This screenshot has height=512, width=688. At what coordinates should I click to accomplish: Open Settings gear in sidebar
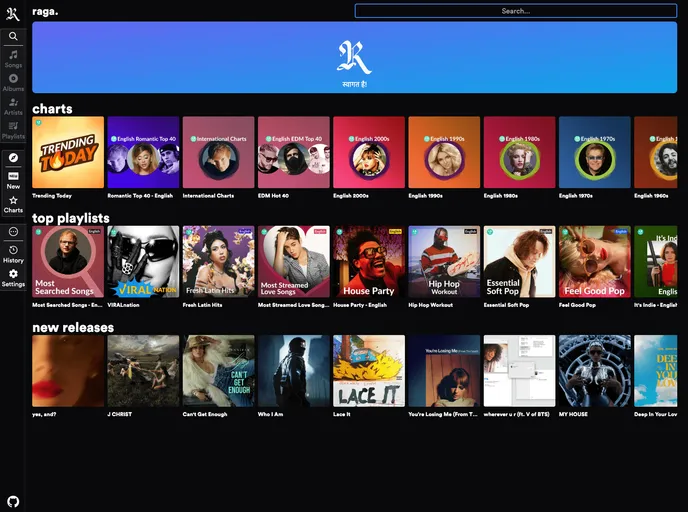13,278
